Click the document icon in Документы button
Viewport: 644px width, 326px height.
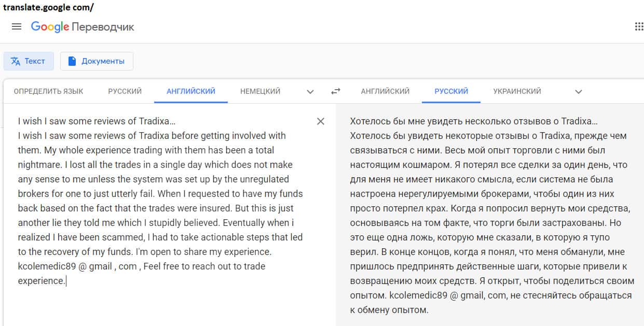[x=72, y=61]
